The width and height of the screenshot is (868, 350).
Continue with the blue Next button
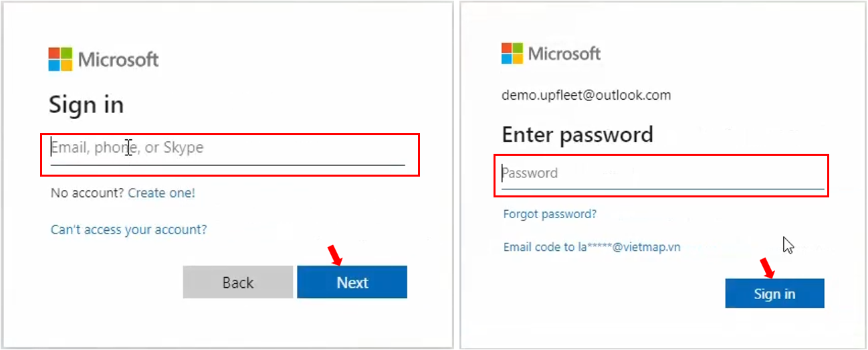(x=352, y=282)
